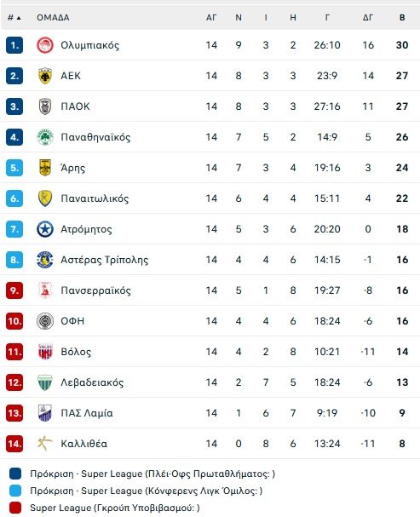
Task: Click the red relegation group legend swatch
Action: click(x=15, y=508)
